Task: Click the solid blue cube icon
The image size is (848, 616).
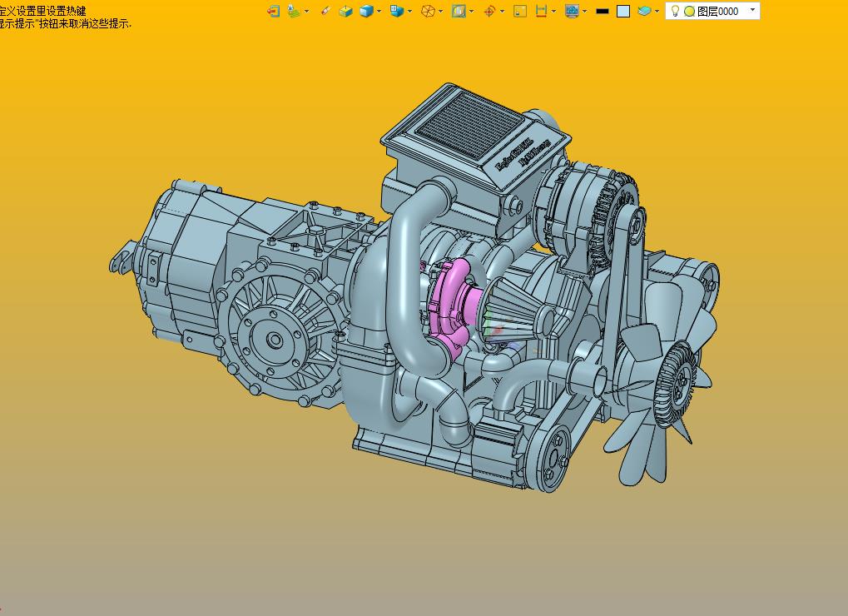Action: pos(365,11)
